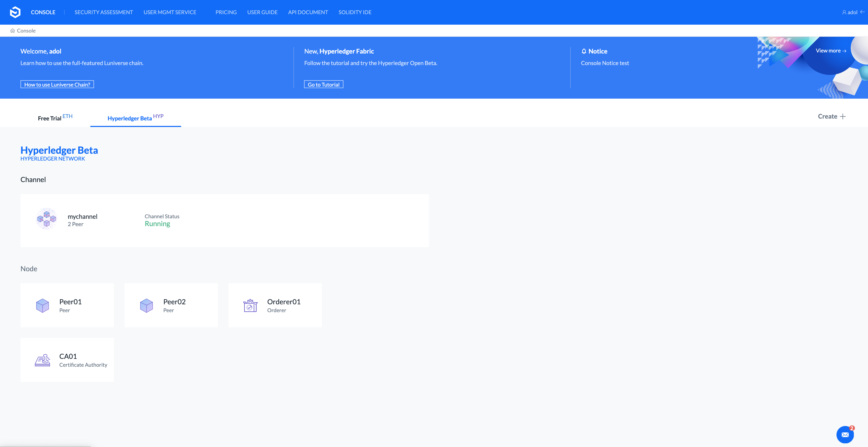This screenshot has height=447, width=868.
Task: Click How to use Luniverse Chain button
Action: coord(57,84)
